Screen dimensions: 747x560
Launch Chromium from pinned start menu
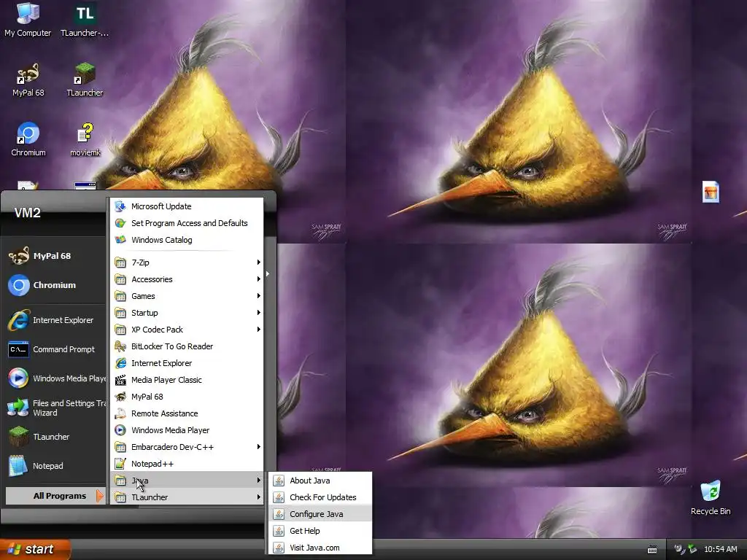click(55, 285)
